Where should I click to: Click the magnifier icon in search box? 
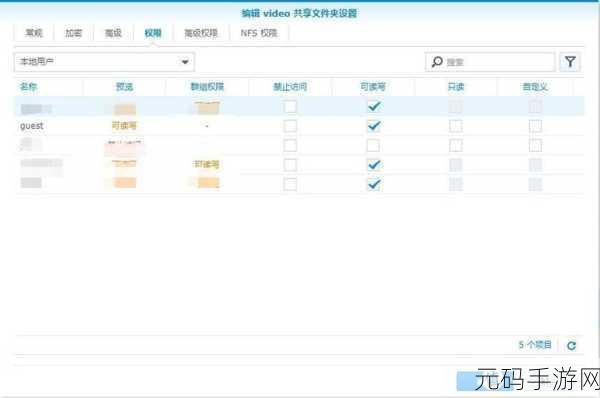click(437, 62)
